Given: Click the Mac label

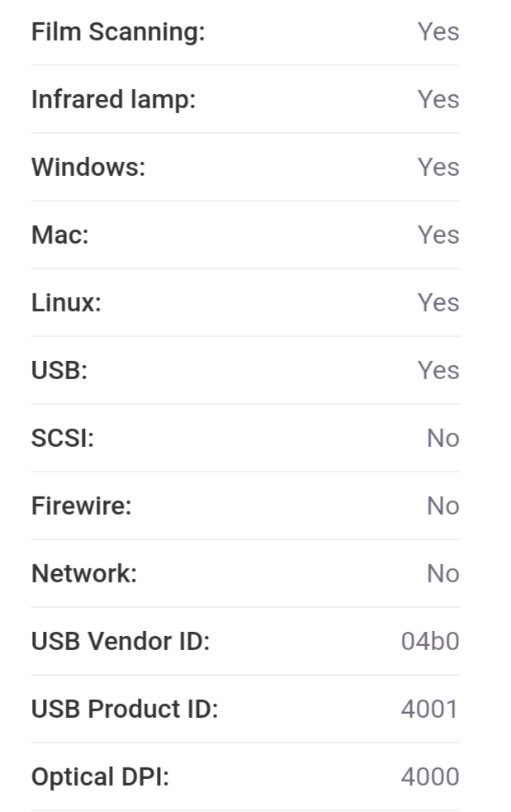Looking at the screenshot, I should (x=60, y=235).
